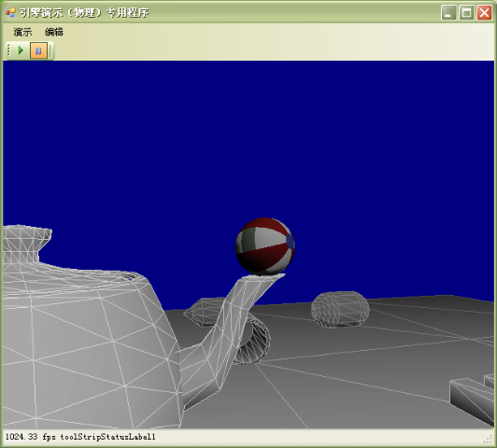Click the striped beach ball in the viewport
The height and width of the screenshot is (448, 497).
(x=265, y=246)
